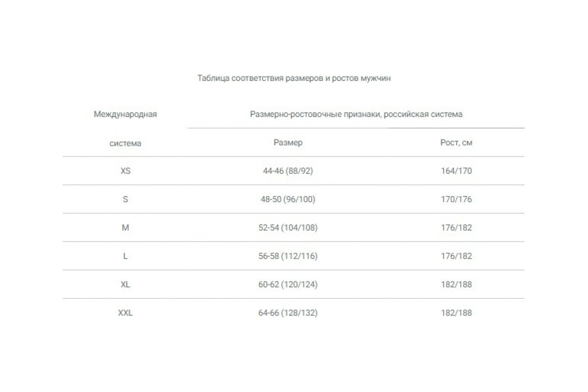Click the Размерно-ростовочные признаки header text
588x392 pixels.
356,114
